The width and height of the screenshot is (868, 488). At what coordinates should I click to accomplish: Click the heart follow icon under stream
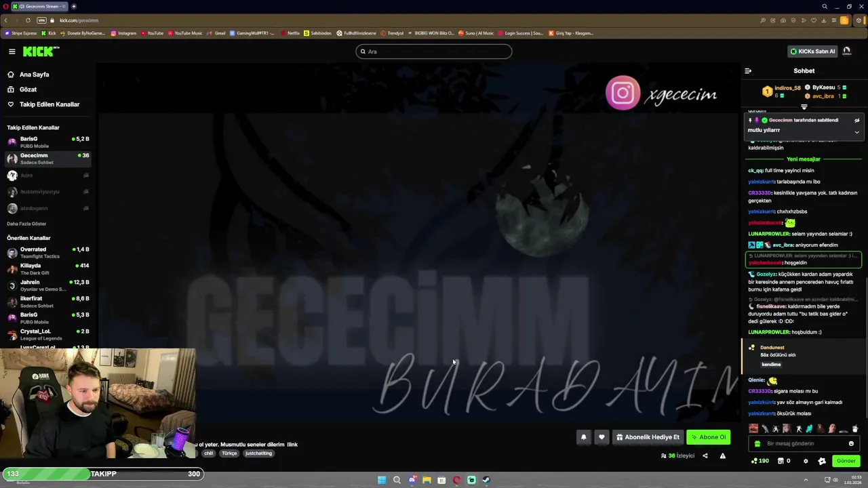[601, 437]
